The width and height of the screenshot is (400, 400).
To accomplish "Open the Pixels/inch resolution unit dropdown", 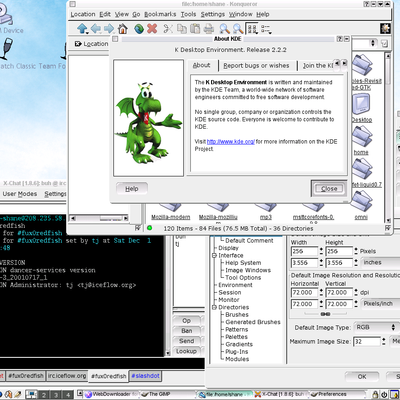I will point(380,304).
